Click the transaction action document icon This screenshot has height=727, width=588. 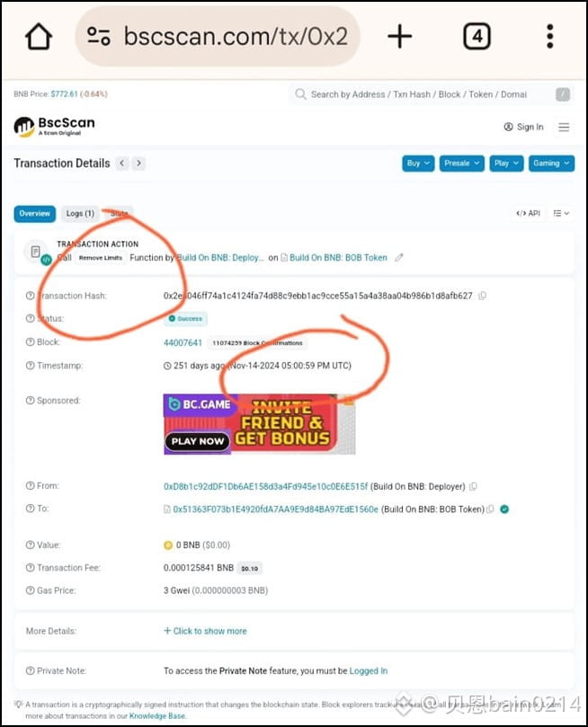pos(36,252)
